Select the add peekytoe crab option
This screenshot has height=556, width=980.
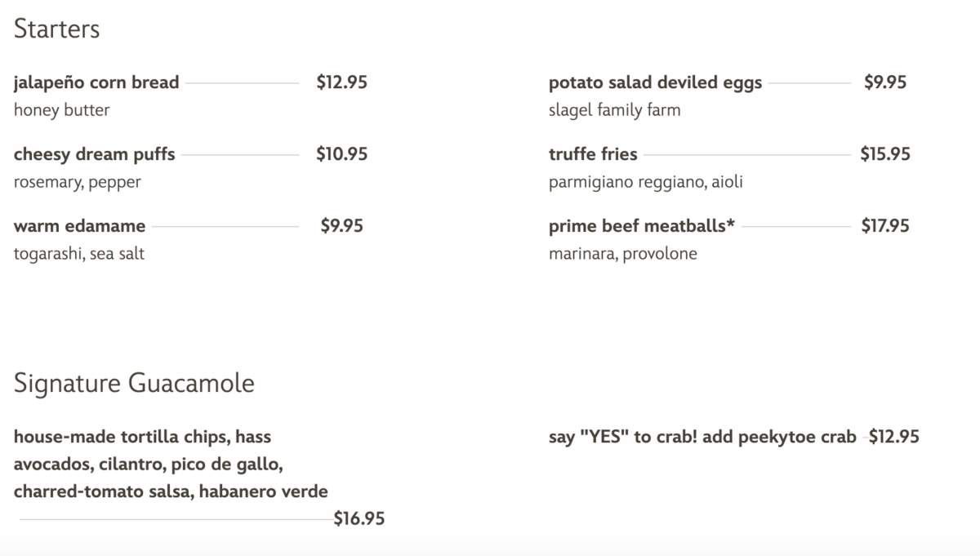click(x=702, y=437)
